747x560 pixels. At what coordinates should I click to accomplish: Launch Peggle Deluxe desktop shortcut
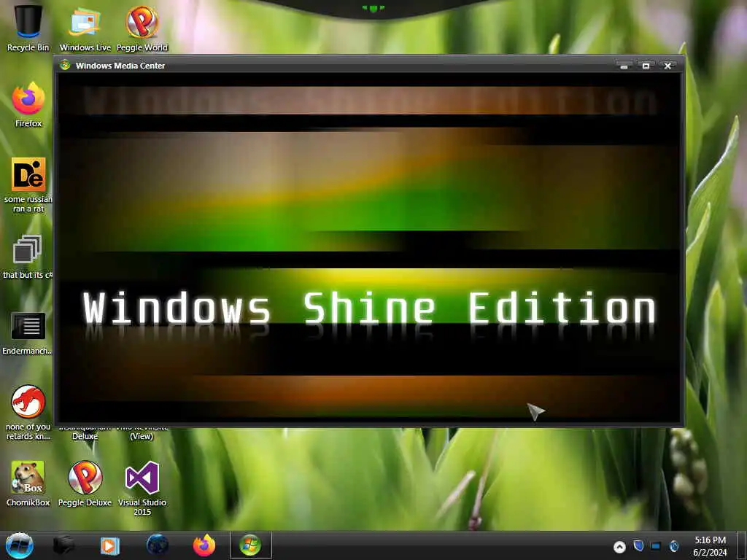(85, 483)
